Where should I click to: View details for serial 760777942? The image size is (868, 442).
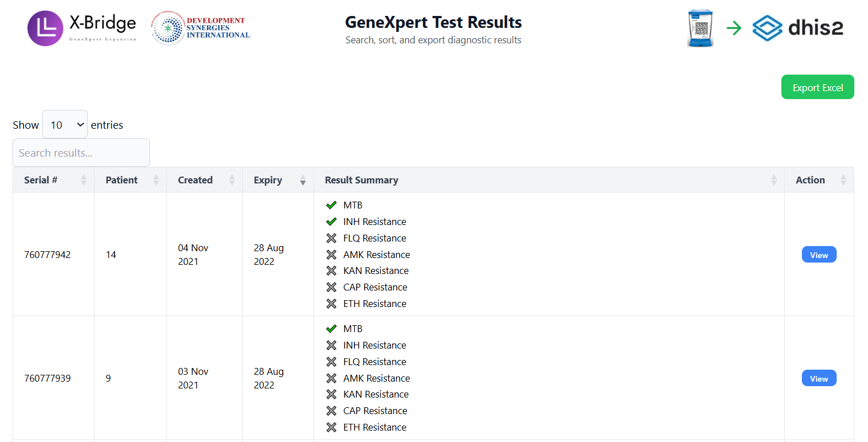[x=818, y=255]
